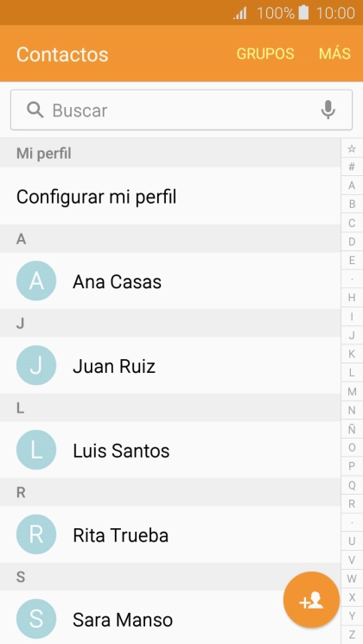Tap Ana Casas avatar circle
Image resolution: width=363 pixels, height=644 pixels.
[x=36, y=281]
